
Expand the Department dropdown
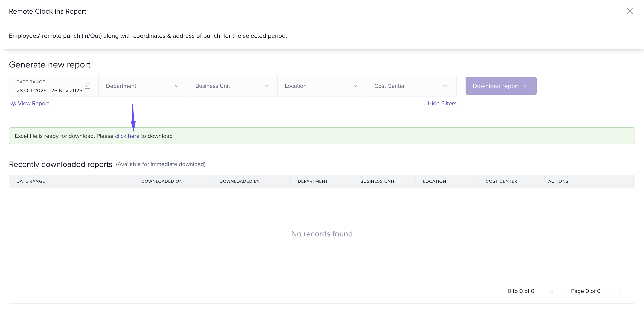tap(143, 86)
